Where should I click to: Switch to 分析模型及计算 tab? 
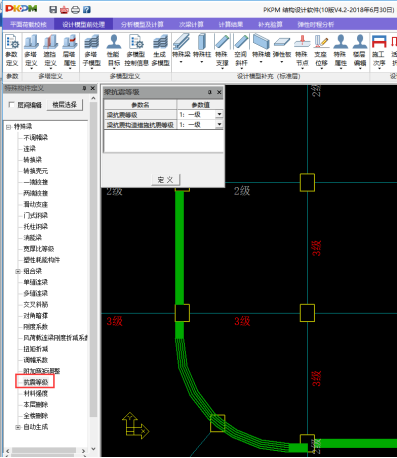click(x=142, y=24)
